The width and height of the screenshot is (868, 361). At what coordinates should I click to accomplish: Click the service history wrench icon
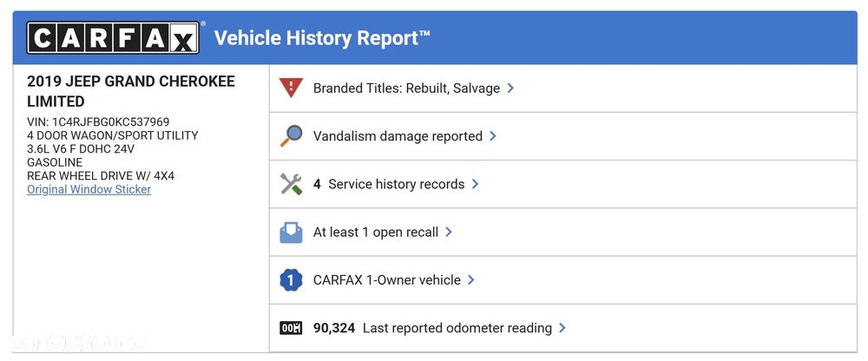291,184
